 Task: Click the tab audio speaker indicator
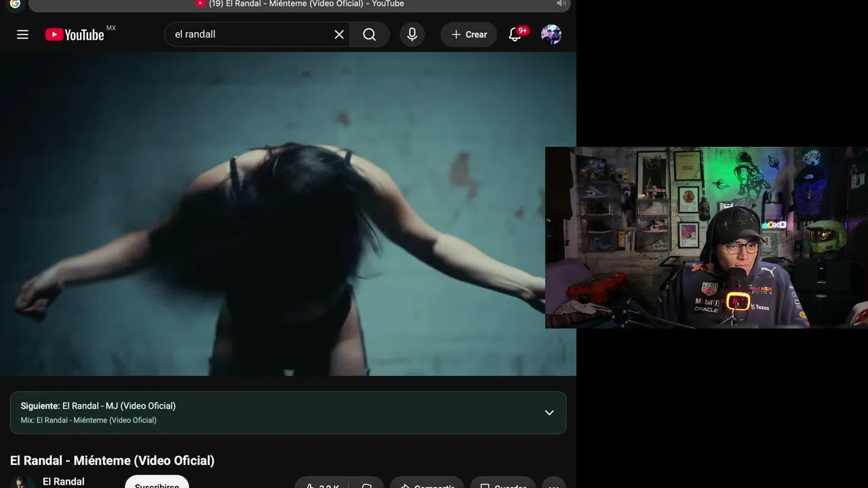tap(561, 3)
